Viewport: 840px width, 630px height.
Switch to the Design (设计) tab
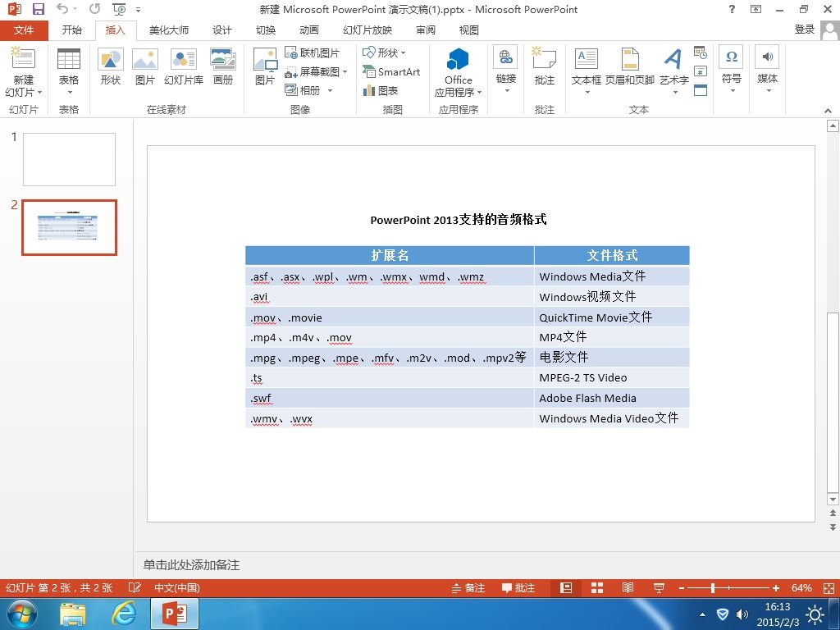click(221, 30)
